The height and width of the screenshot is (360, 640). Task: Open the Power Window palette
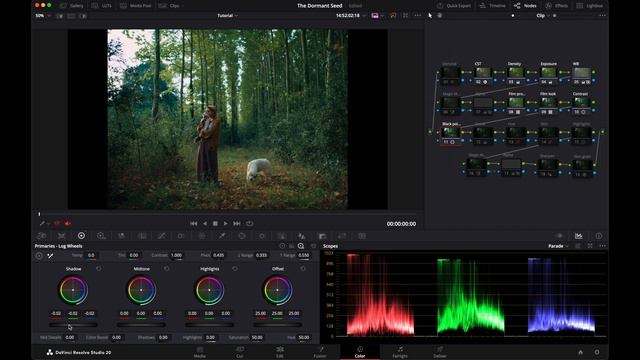(242, 236)
